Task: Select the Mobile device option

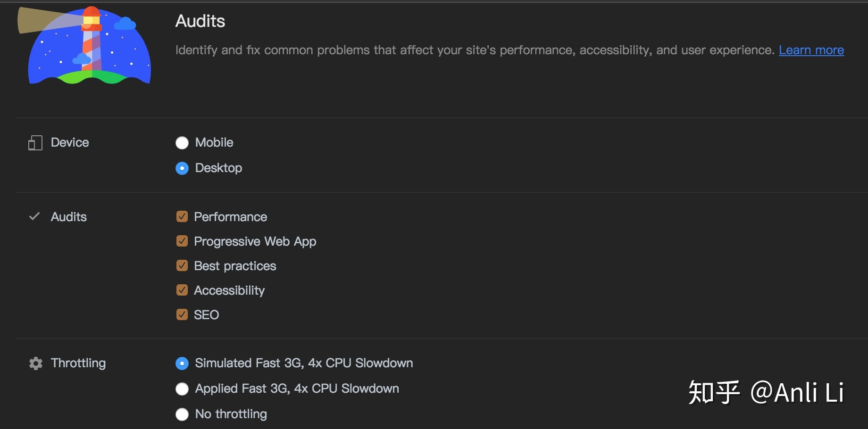Action: coord(182,143)
